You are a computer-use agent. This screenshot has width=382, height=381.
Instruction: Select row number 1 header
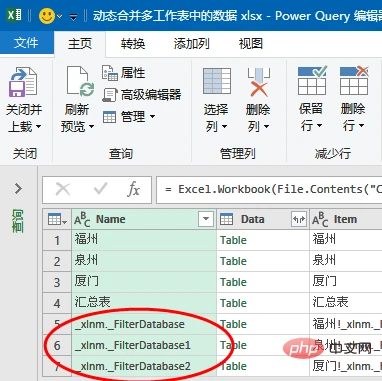pos(57,240)
